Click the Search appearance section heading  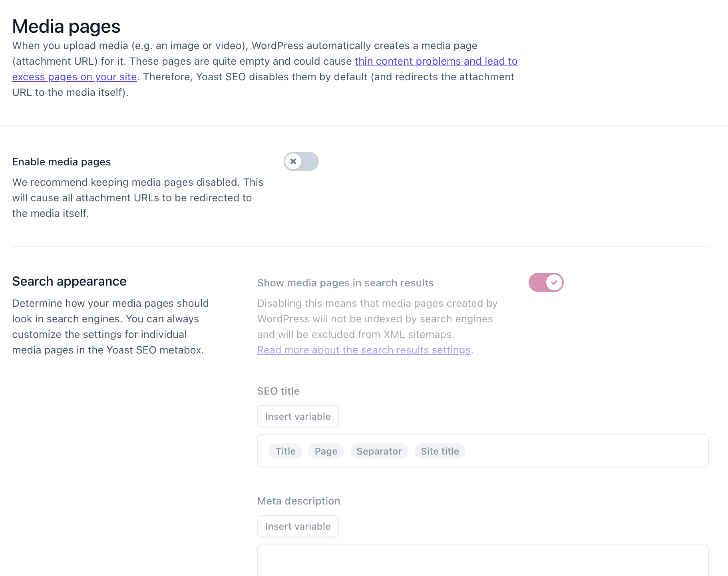[69, 281]
